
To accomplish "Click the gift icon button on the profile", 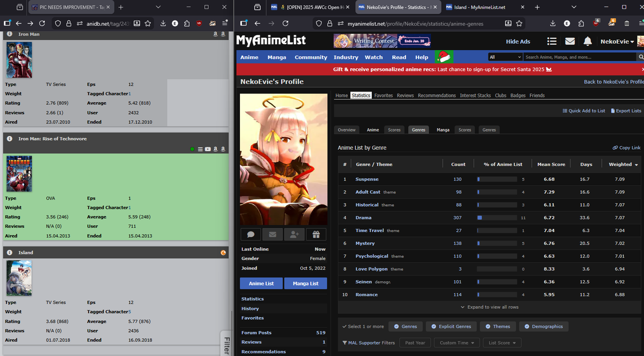I will [x=316, y=234].
